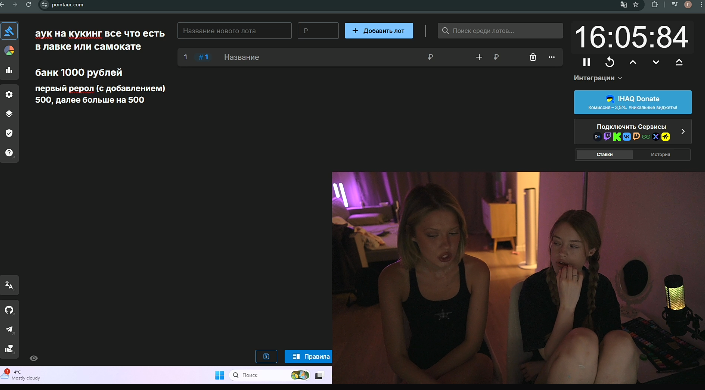Click the bottom sidebar support icon

point(9,349)
